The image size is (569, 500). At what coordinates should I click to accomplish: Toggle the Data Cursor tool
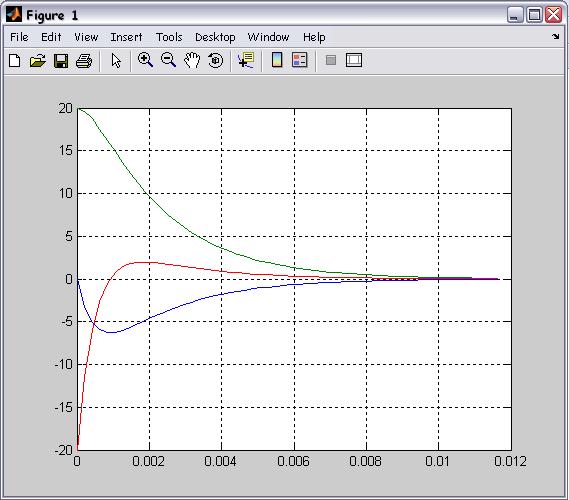246,60
